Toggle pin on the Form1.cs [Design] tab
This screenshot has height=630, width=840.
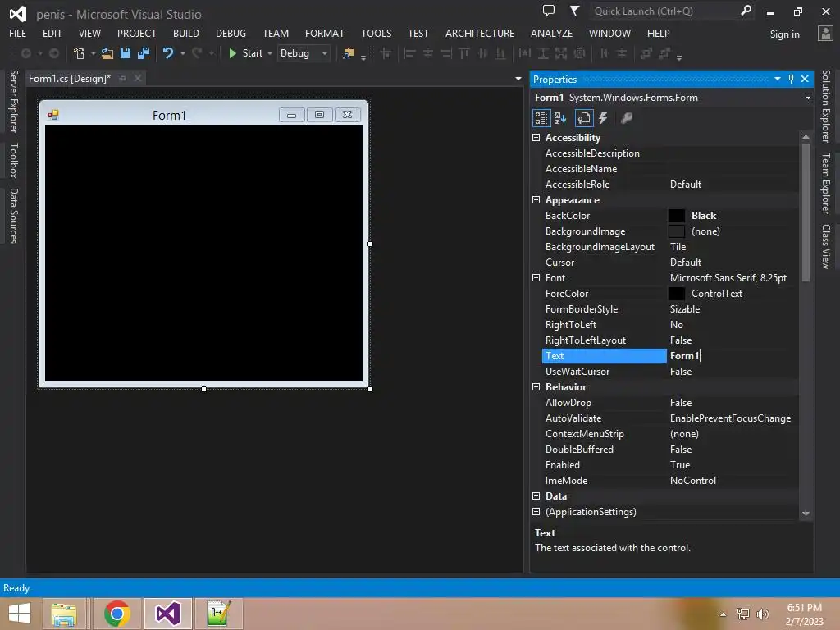[x=123, y=78]
